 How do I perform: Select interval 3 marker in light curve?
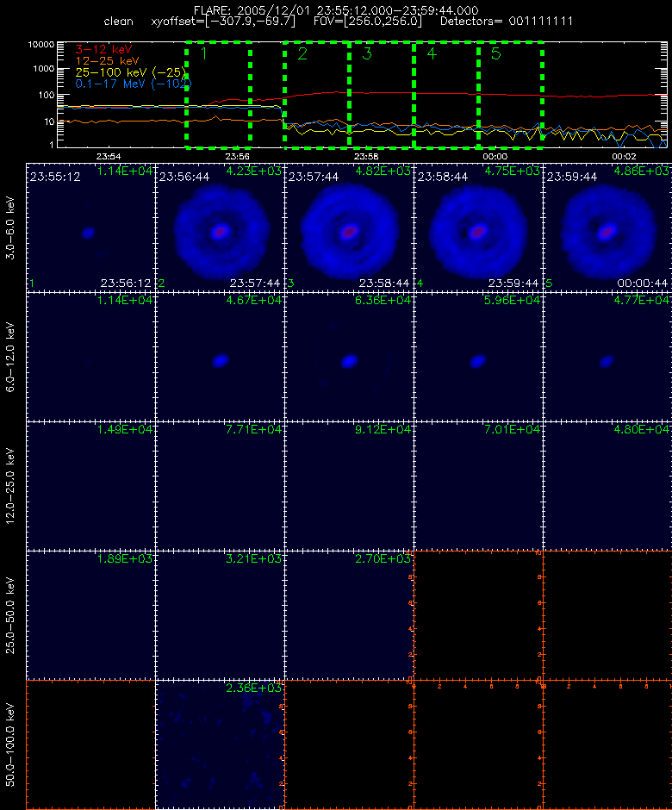point(367,53)
